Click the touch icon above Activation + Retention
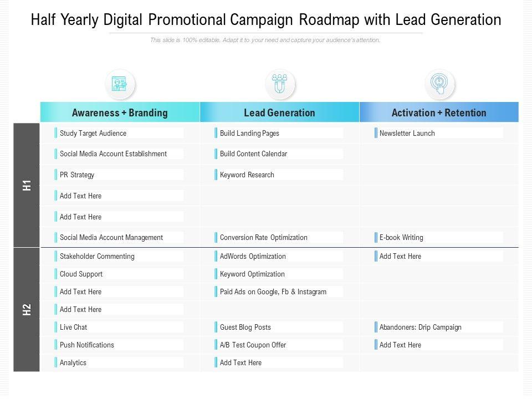The image size is (532, 399). click(x=439, y=84)
